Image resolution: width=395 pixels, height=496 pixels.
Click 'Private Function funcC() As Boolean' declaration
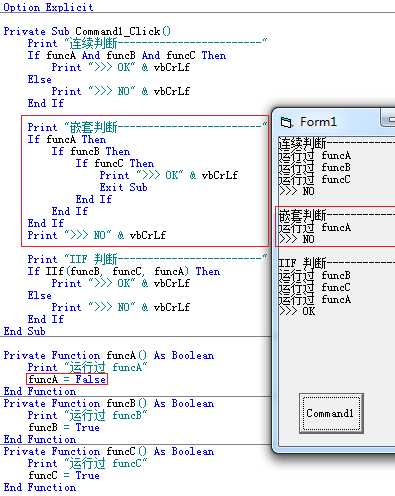(x=109, y=451)
